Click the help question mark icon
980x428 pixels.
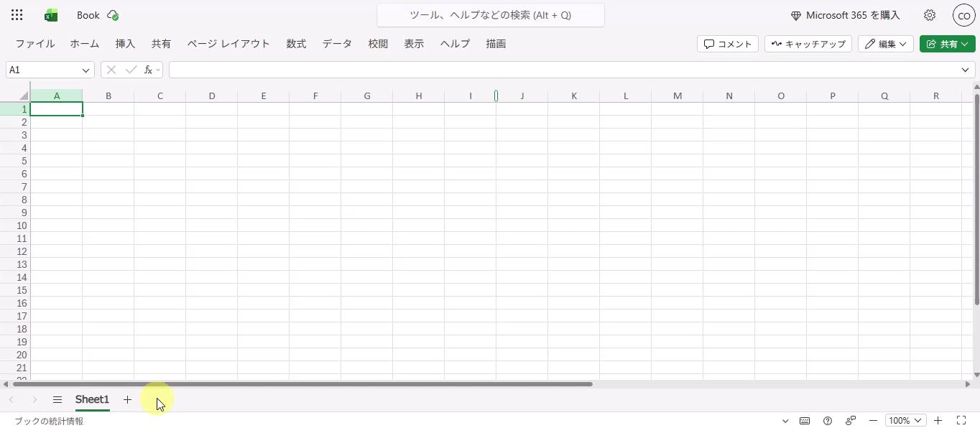[x=828, y=421]
